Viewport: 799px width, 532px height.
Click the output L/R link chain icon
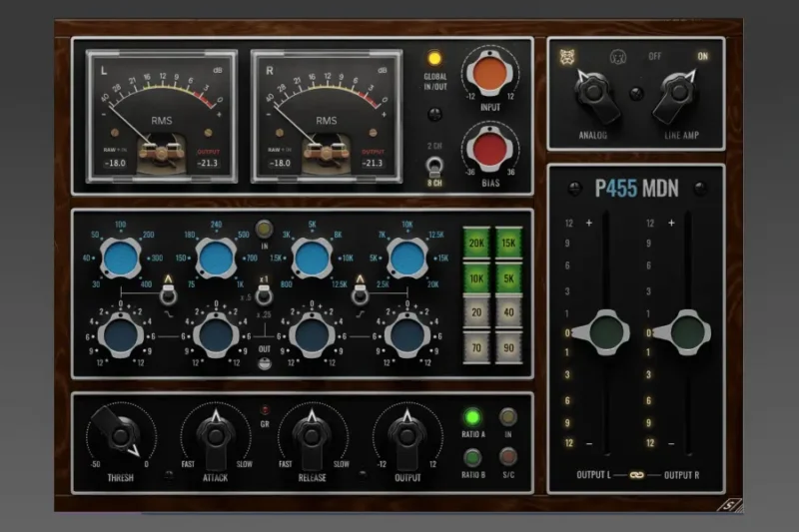click(637, 475)
